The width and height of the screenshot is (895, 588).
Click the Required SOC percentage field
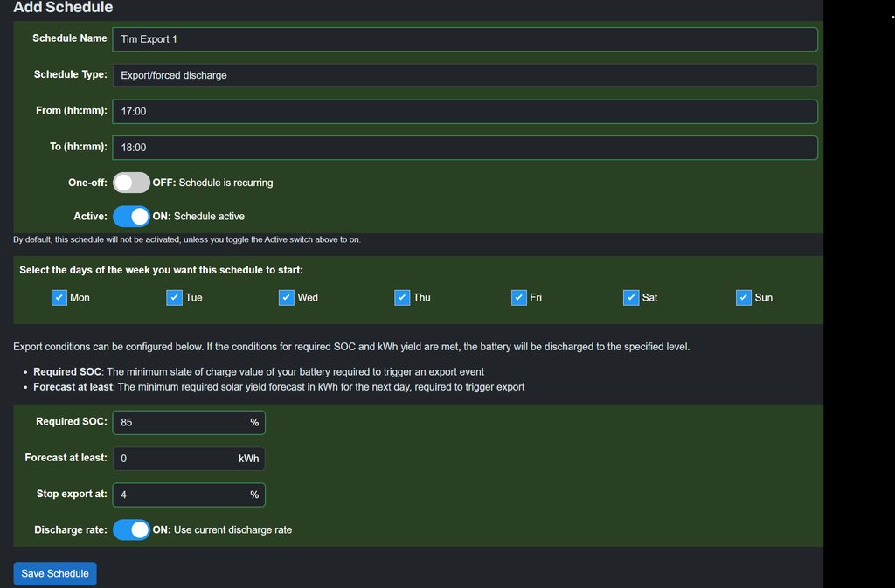pyautogui.click(x=180, y=422)
